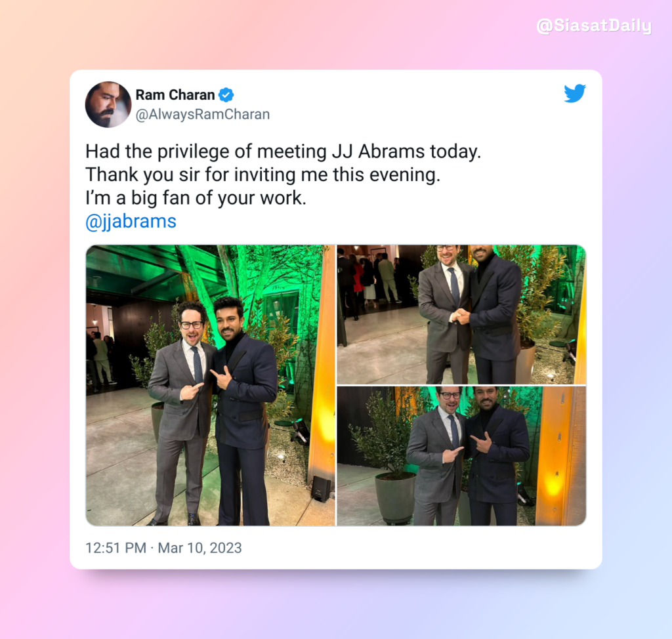Click the 'I'm a big fan' line
The height and width of the screenshot is (639, 672).
pyautogui.click(x=196, y=197)
